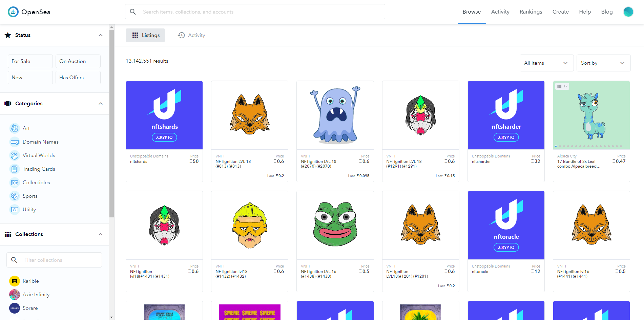
Task: Click the Rarible collection logo
Action: click(x=15, y=281)
